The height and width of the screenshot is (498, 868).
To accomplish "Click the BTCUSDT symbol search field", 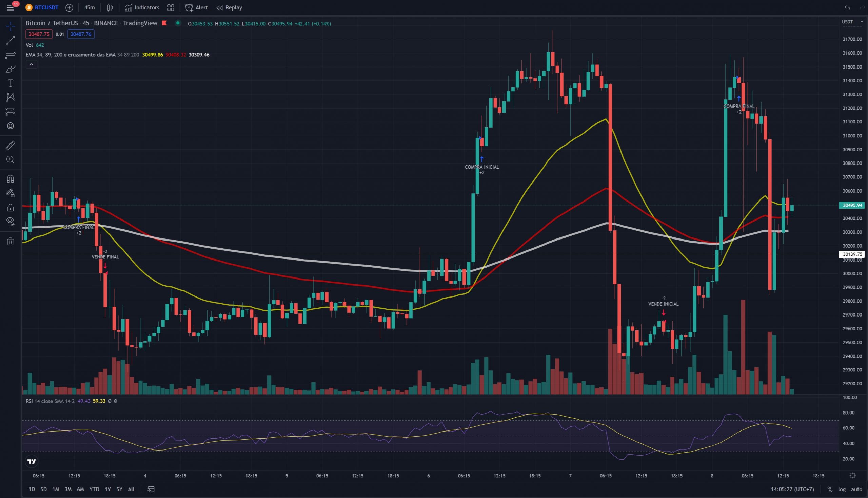I will point(46,7).
